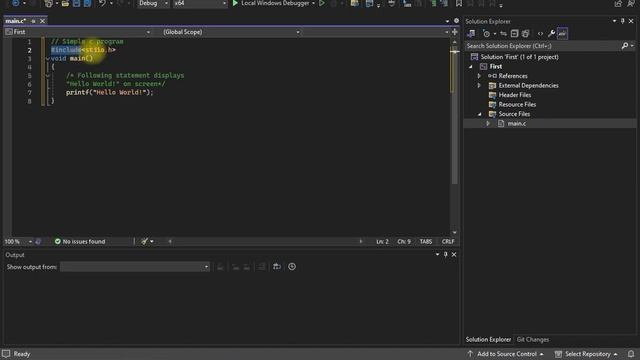
Task: Collapse main function code fold arrow
Action: (x=48, y=59)
